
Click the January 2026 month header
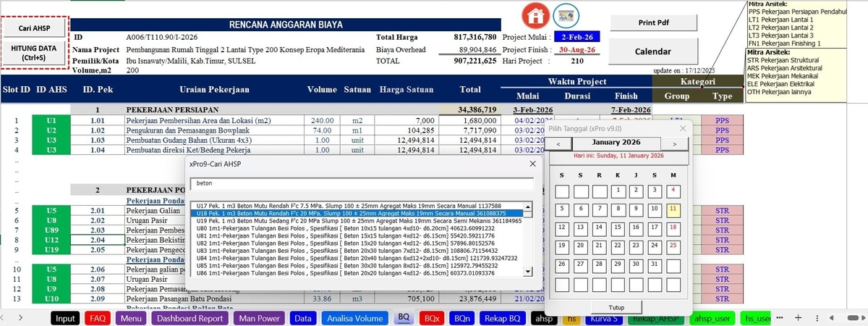[x=616, y=143]
